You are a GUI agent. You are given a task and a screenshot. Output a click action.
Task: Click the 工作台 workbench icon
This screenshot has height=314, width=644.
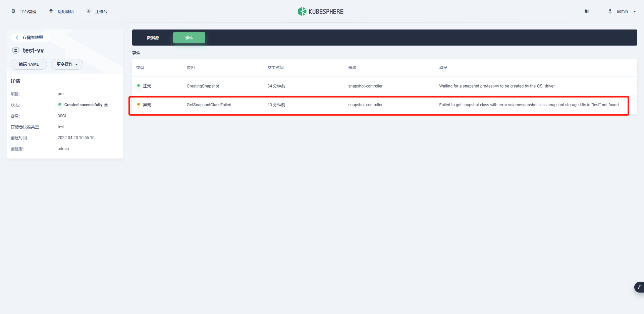click(89, 11)
